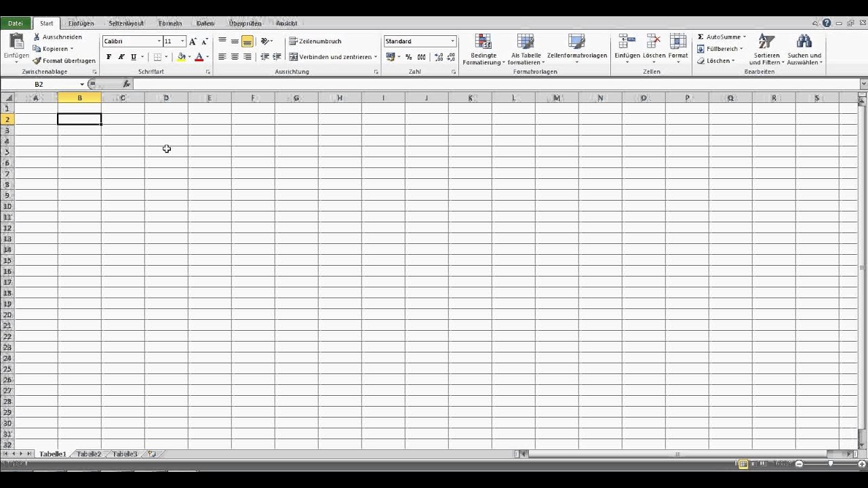The height and width of the screenshot is (488, 868).
Task: Insert cells via Einfügen in Zellen group
Action: [627, 48]
